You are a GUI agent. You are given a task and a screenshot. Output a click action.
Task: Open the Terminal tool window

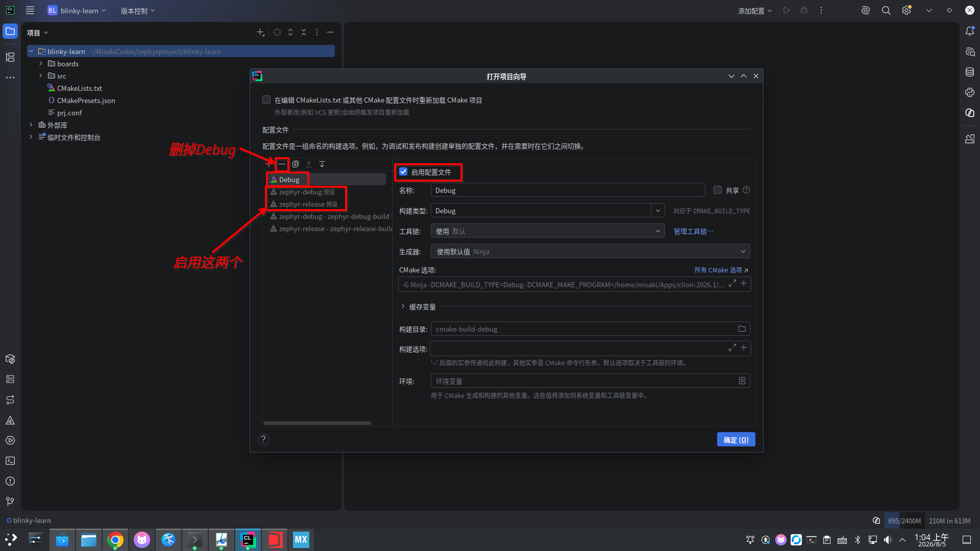[10, 461]
